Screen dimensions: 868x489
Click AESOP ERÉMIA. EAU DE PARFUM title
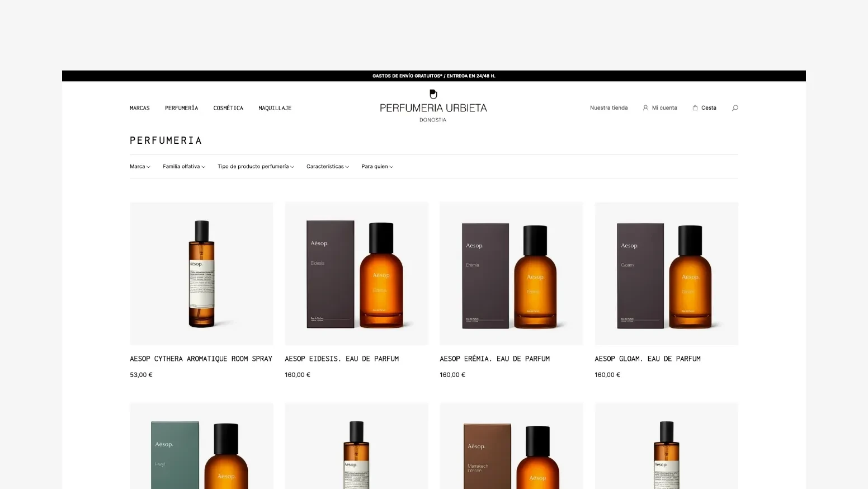click(494, 359)
